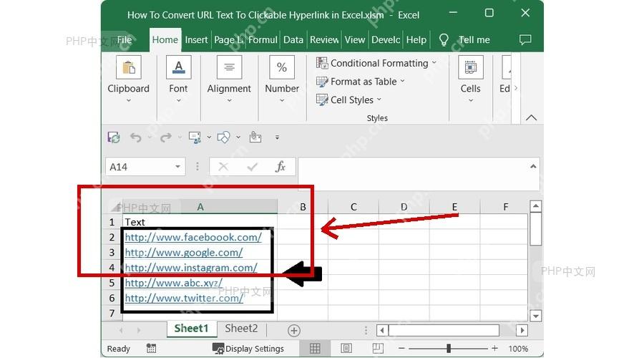This screenshot has width=644, height=358.
Task: Open the Clipboard group paste icon
Action: tap(129, 67)
